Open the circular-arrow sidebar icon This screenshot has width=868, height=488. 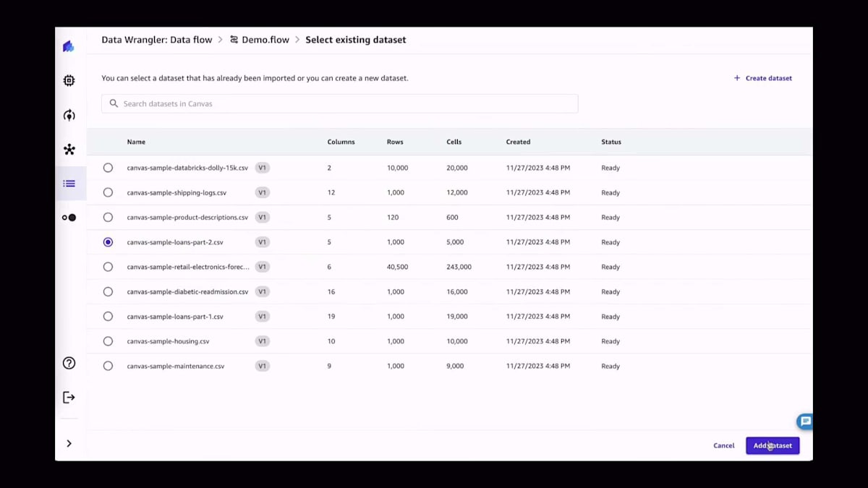(69, 115)
